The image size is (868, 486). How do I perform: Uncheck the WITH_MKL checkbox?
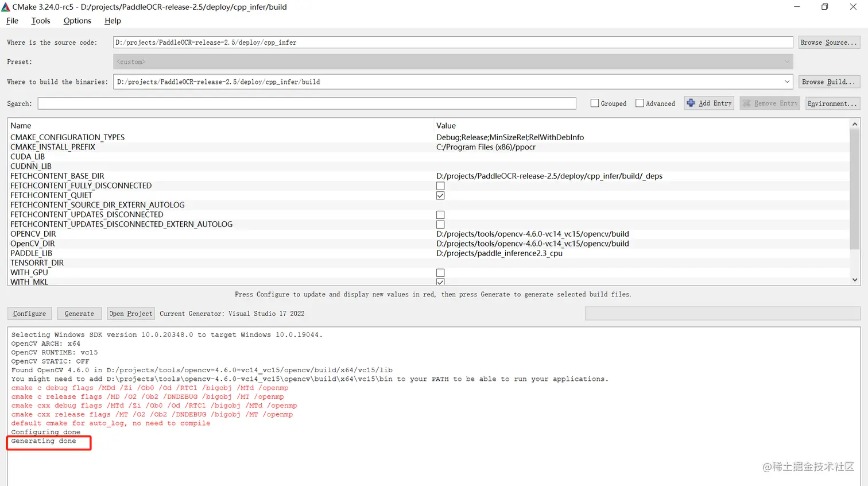(440, 282)
